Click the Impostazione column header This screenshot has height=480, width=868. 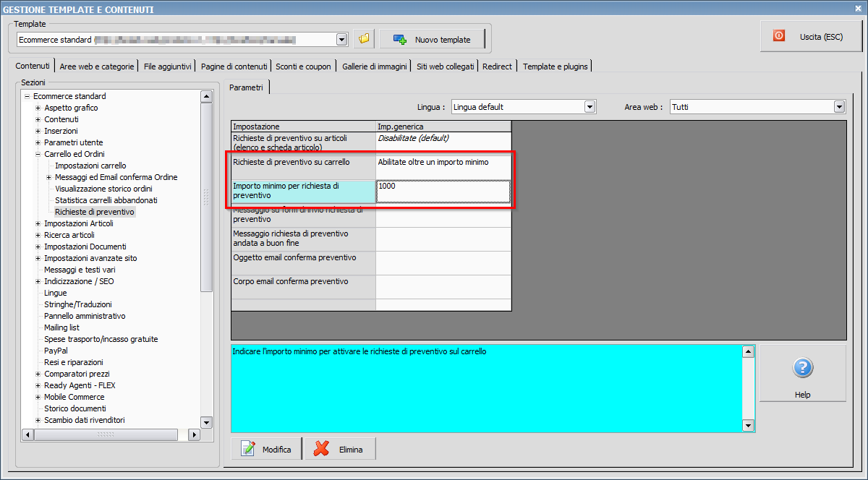tap(304, 127)
